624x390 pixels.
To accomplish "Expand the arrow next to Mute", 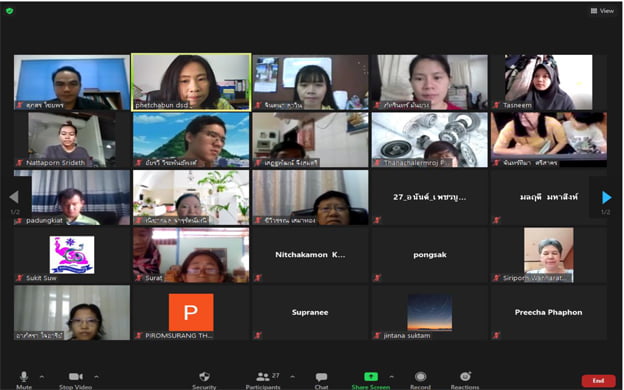I will pos(42,376).
